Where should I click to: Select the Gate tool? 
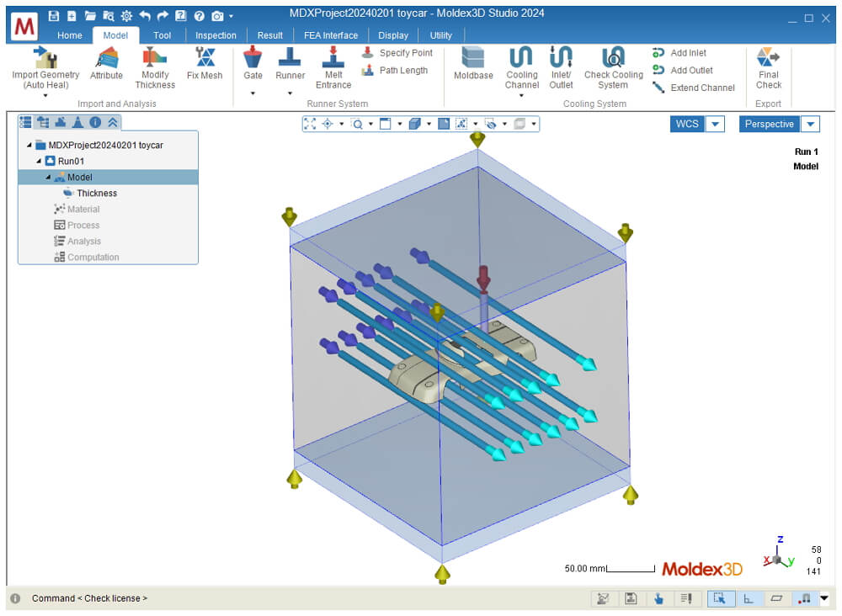253,63
